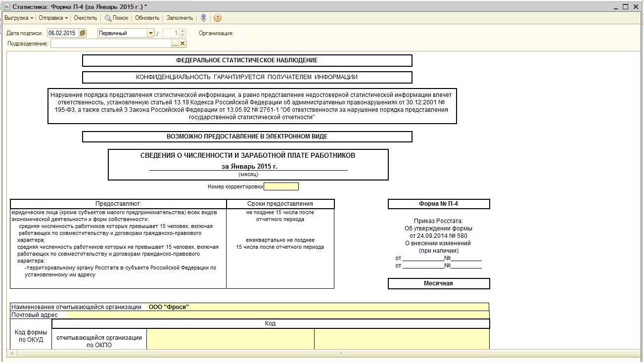Click the Почтовый адрес yellow field
The height and width of the screenshot is (362, 644).
tap(277, 315)
